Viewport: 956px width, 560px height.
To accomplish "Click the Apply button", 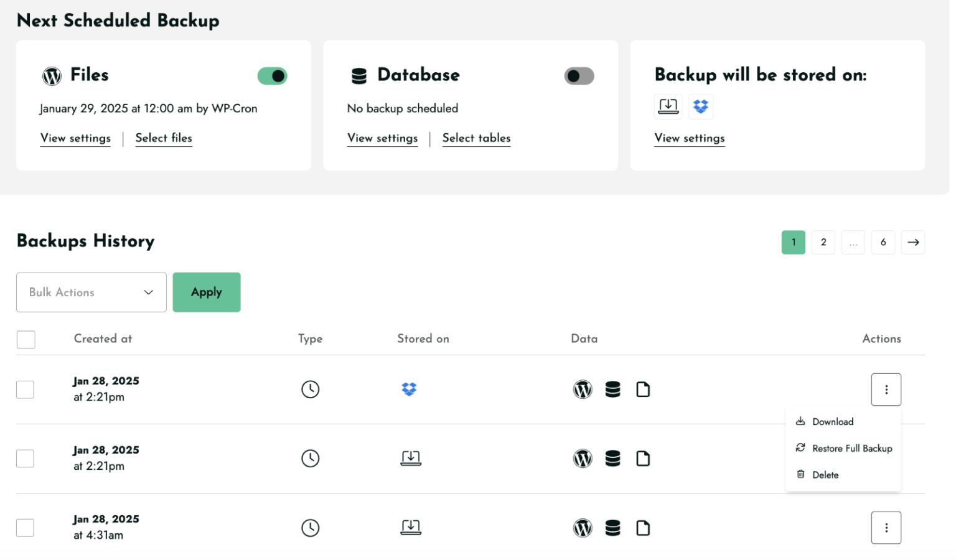I will click(206, 292).
